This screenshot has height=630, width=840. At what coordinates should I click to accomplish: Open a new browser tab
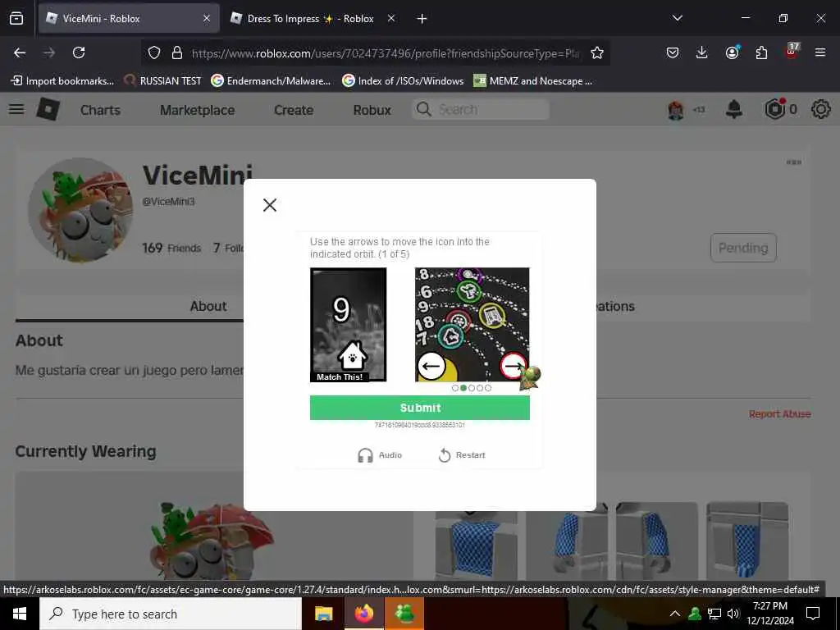[x=422, y=19]
